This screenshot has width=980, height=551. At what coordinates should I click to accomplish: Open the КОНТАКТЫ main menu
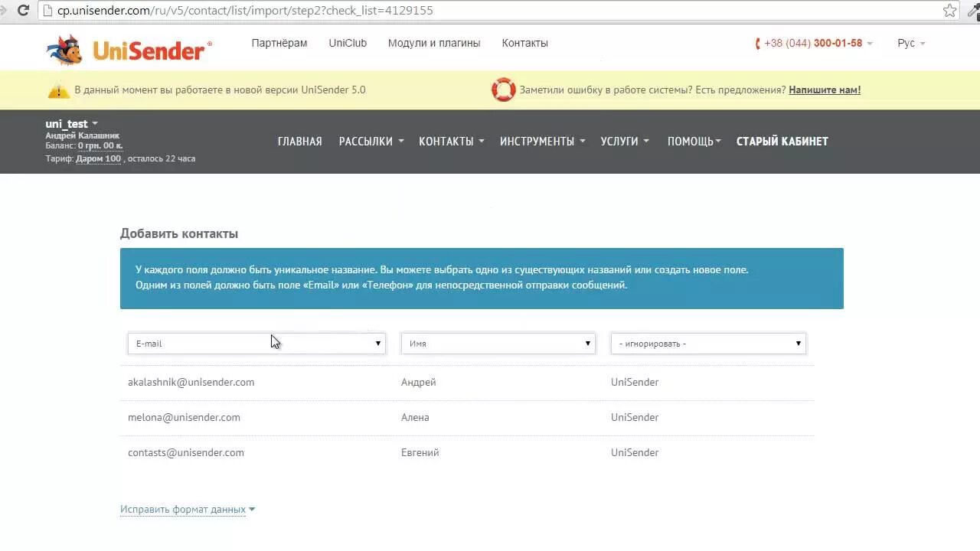coord(452,142)
